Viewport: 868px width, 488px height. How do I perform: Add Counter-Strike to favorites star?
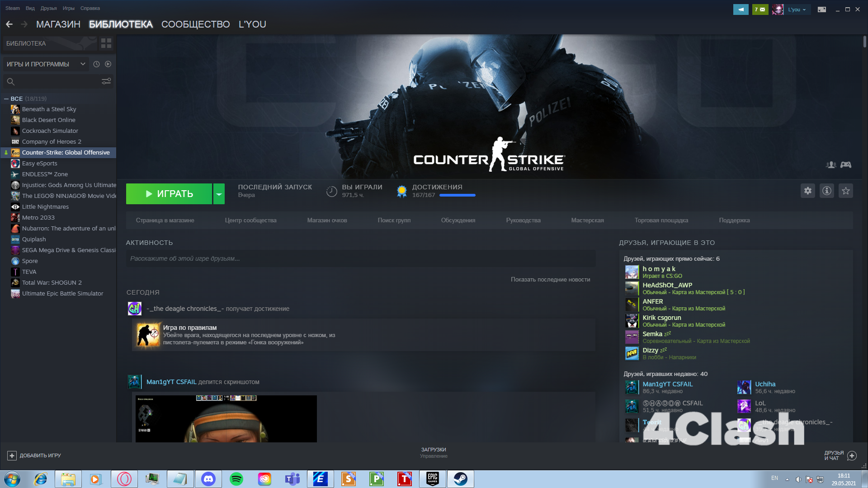846,191
